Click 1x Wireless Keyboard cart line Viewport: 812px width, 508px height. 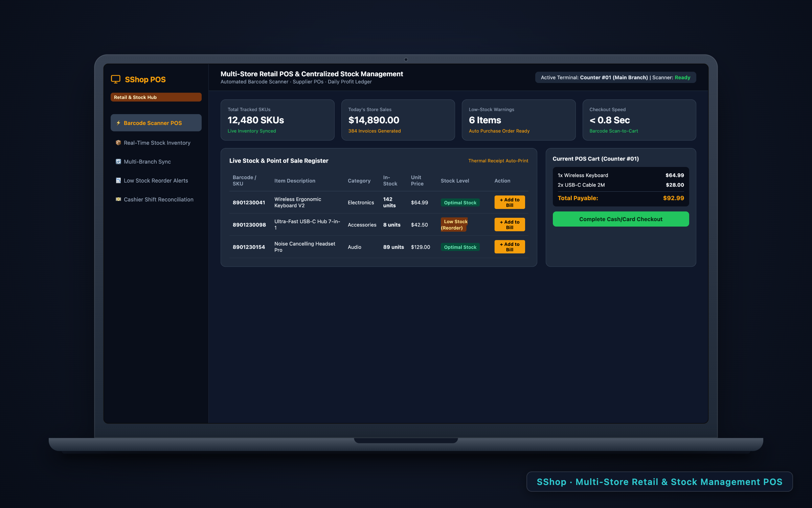(x=621, y=175)
